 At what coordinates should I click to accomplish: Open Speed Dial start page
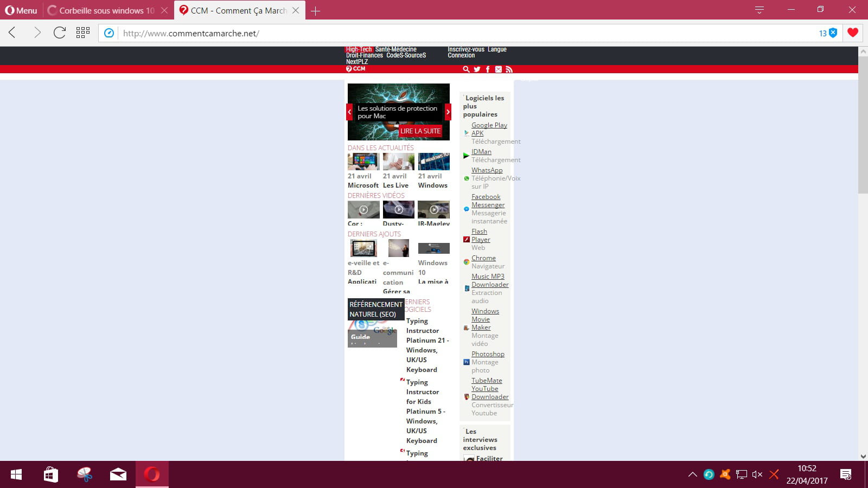[83, 33]
